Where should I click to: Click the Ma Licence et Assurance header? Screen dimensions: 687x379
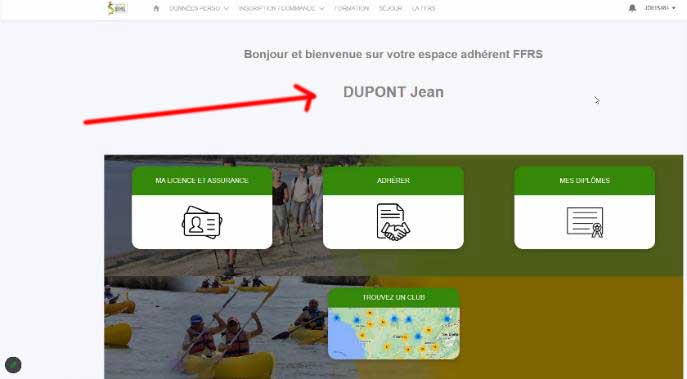coord(202,181)
